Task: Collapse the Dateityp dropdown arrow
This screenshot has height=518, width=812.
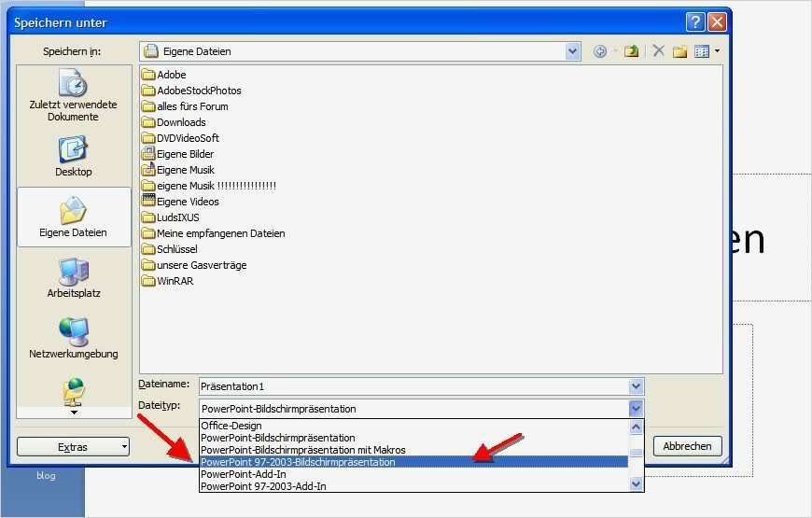Action: (x=636, y=408)
